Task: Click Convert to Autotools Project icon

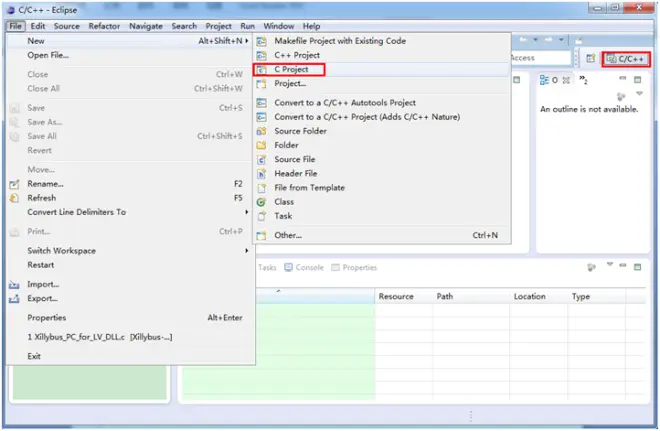Action: point(261,103)
